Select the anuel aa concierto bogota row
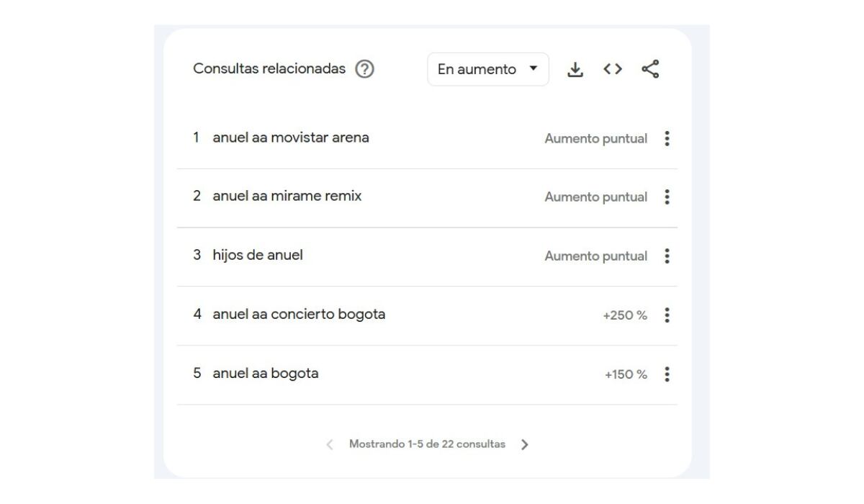This screenshot has height=504, width=864. 299,314
